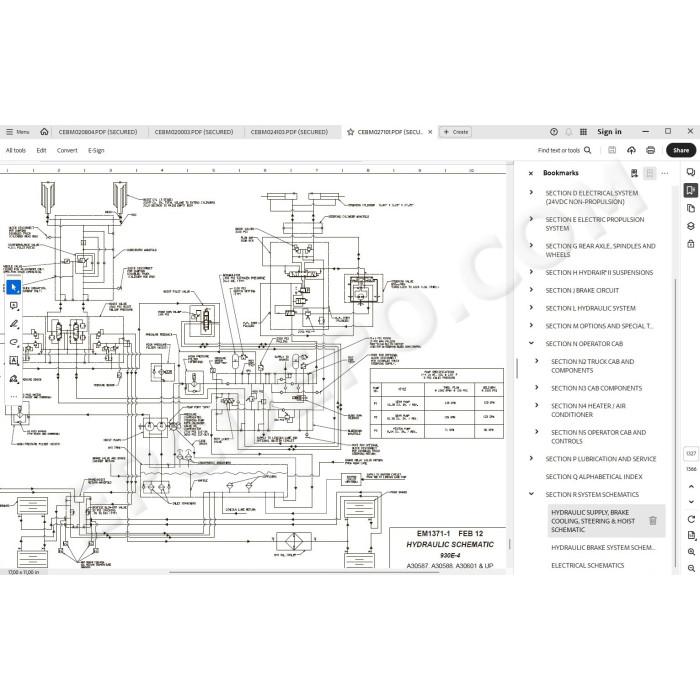
Task: Open Section Q Alphabetical Index bookmark
Action: point(594,477)
